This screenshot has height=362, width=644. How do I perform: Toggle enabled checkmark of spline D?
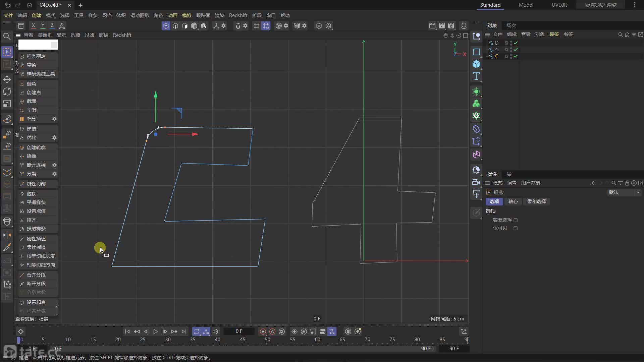pyautogui.click(x=516, y=43)
